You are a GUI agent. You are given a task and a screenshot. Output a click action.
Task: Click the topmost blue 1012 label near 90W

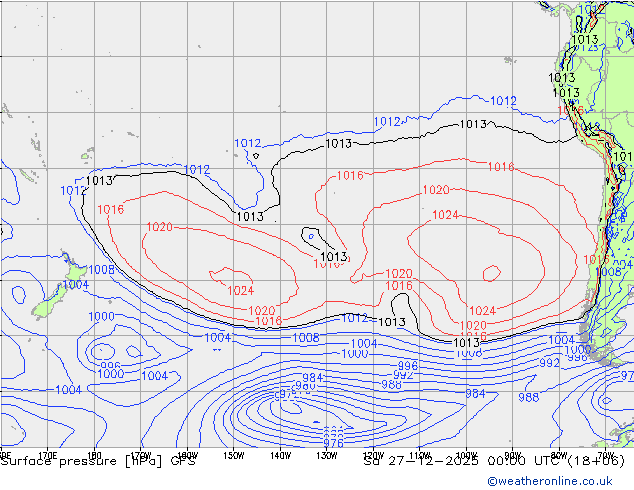503,101
